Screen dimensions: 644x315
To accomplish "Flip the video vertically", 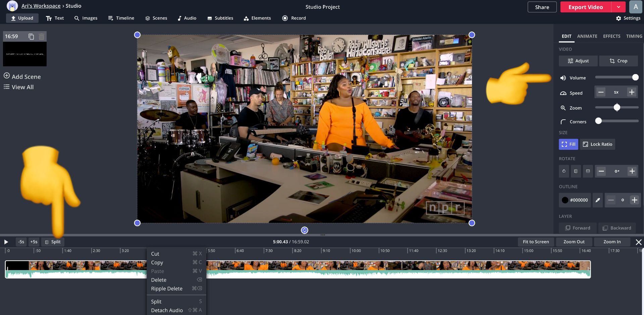I will coord(588,171).
